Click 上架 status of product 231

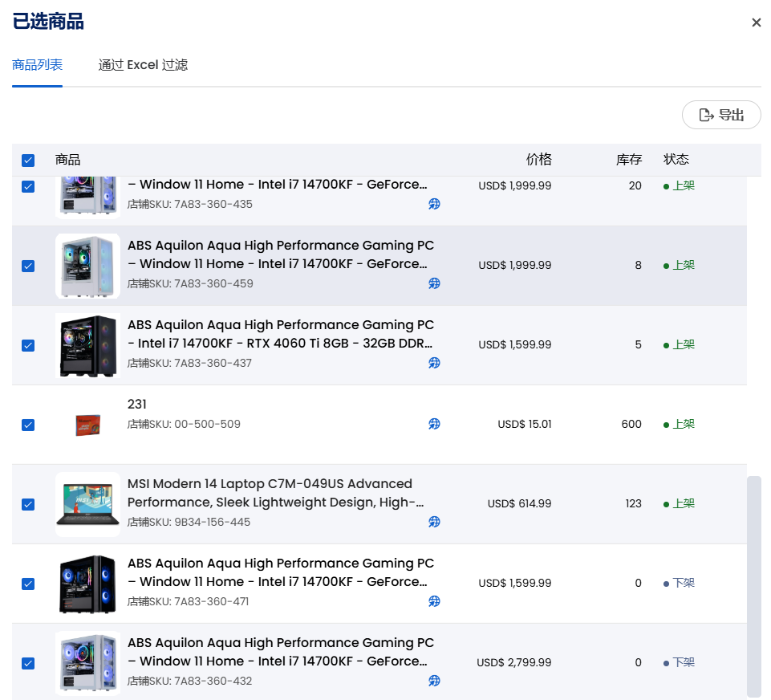click(x=679, y=424)
